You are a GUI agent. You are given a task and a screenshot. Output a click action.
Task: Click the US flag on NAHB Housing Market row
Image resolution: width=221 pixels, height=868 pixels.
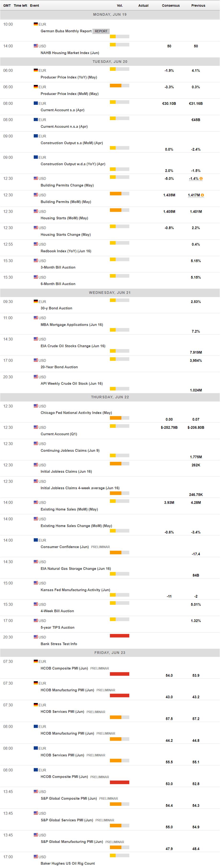[x=36, y=46]
